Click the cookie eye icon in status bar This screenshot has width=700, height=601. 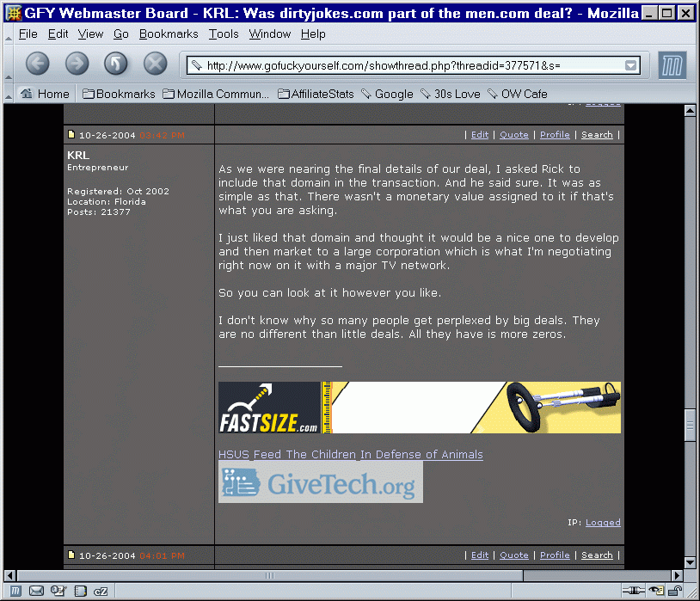coord(656,591)
